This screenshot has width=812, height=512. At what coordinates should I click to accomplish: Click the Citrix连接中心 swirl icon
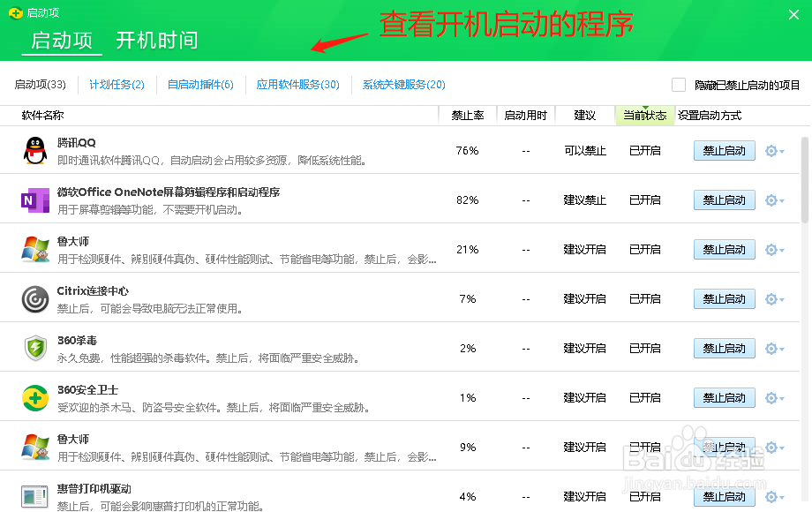[x=35, y=299]
